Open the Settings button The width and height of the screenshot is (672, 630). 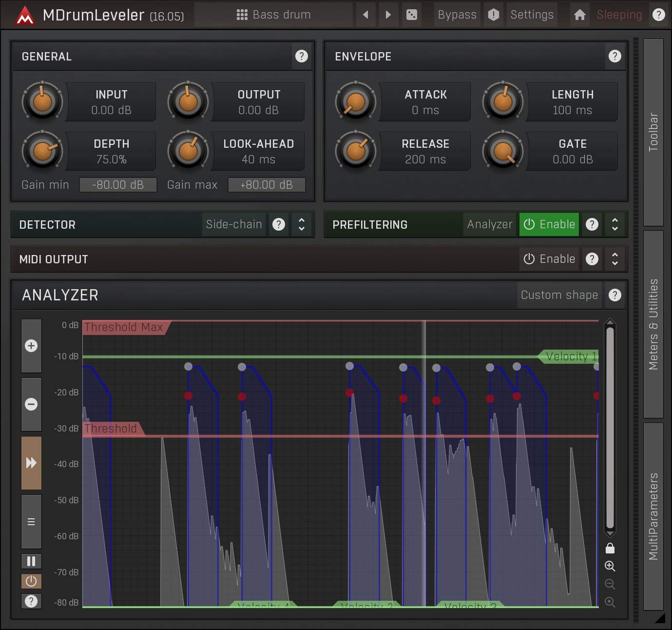pyautogui.click(x=532, y=15)
